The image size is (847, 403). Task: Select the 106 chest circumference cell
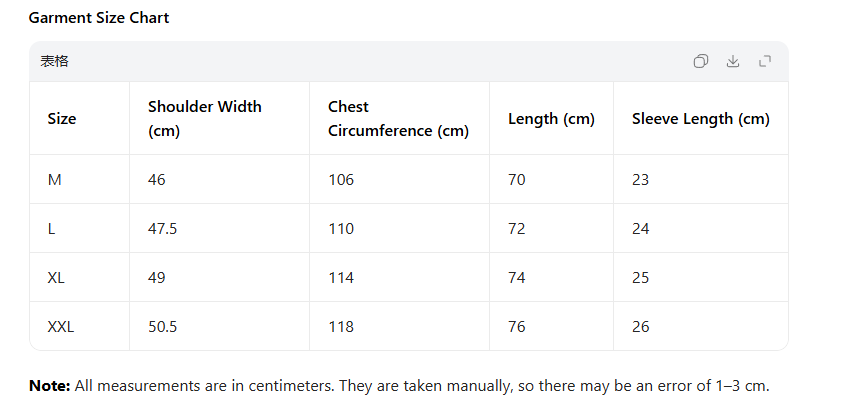tap(341, 180)
